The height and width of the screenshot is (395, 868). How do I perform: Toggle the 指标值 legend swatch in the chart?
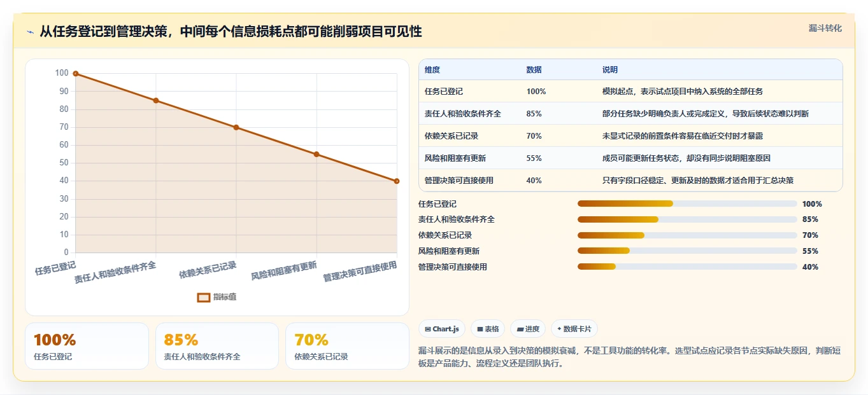(204, 297)
